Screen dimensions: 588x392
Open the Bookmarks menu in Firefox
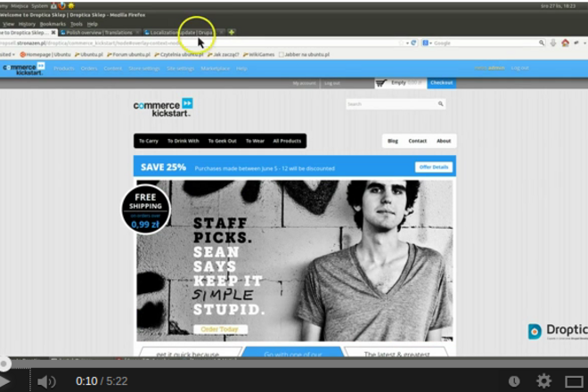[x=53, y=24]
